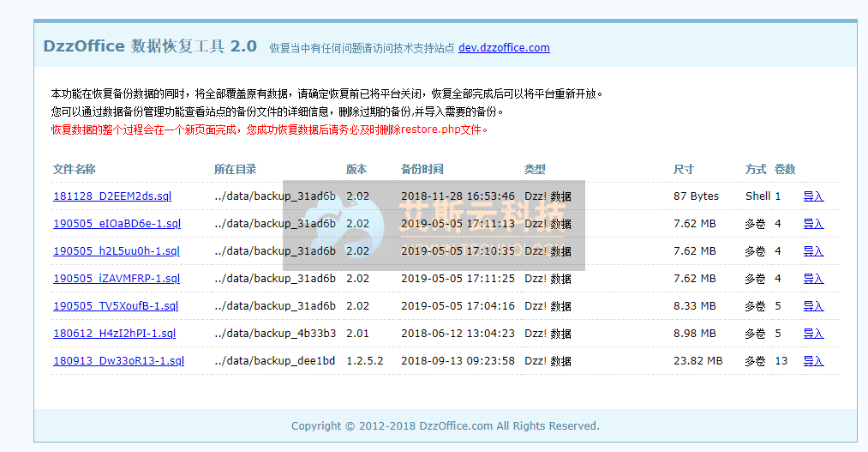
Task: Import the backup dated 2019-05-05 17:11:13
Action: [x=812, y=224]
